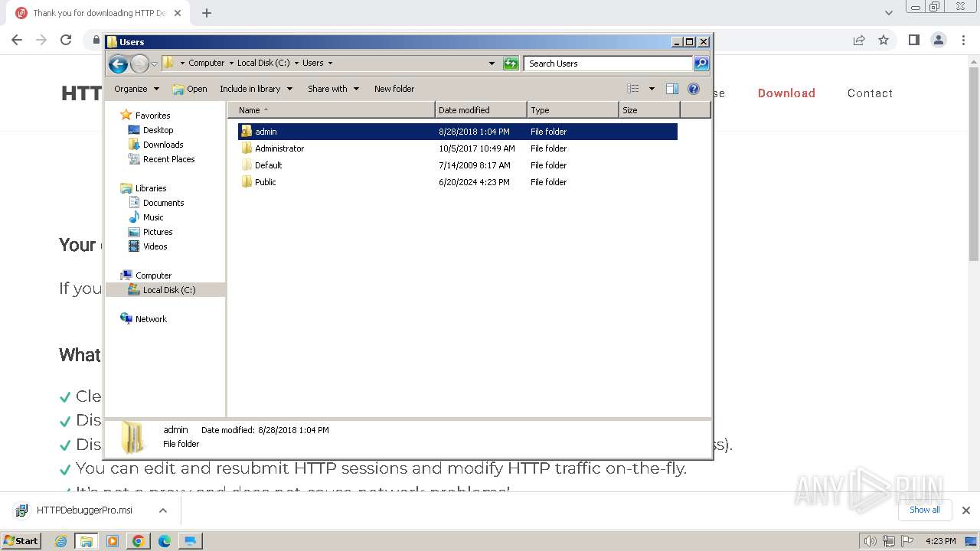
Task: Click the Chrome reload button
Action: [66, 40]
